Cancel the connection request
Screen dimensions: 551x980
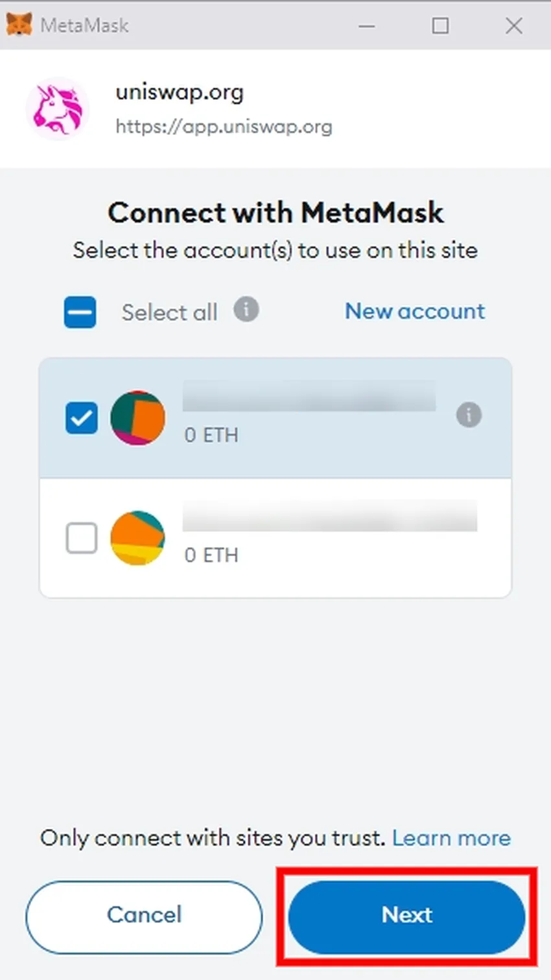coord(144,916)
